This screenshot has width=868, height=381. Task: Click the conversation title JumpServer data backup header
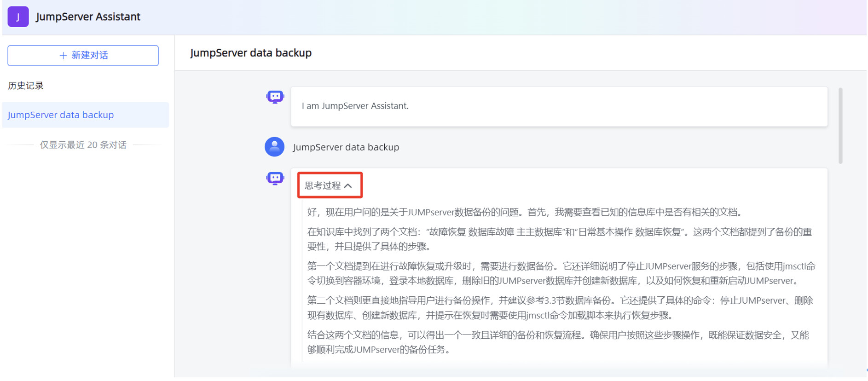tap(251, 53)
